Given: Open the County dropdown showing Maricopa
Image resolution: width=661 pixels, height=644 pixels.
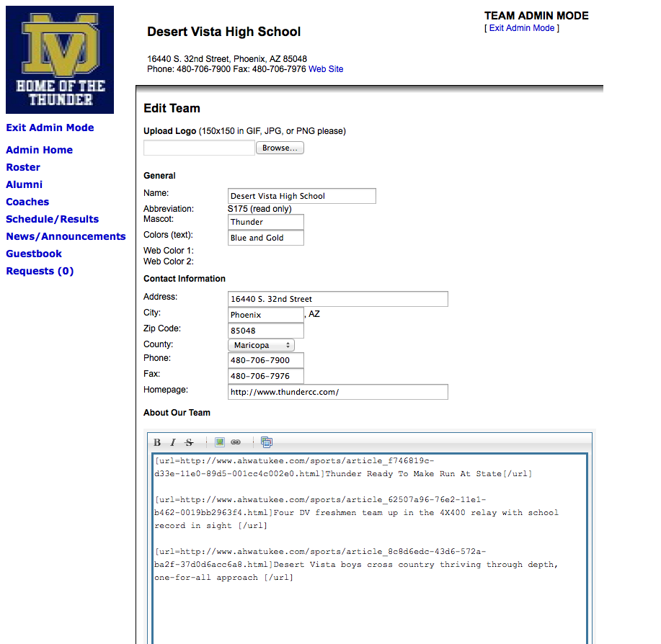Looking at the screenshot, I should pyautogui.click(x=261, y=345).
